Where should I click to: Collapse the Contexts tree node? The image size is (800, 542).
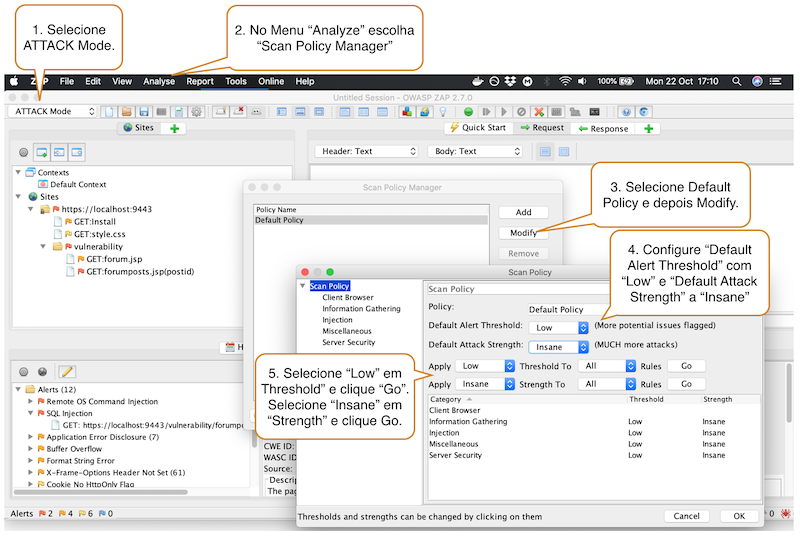(x=18, y=173)
